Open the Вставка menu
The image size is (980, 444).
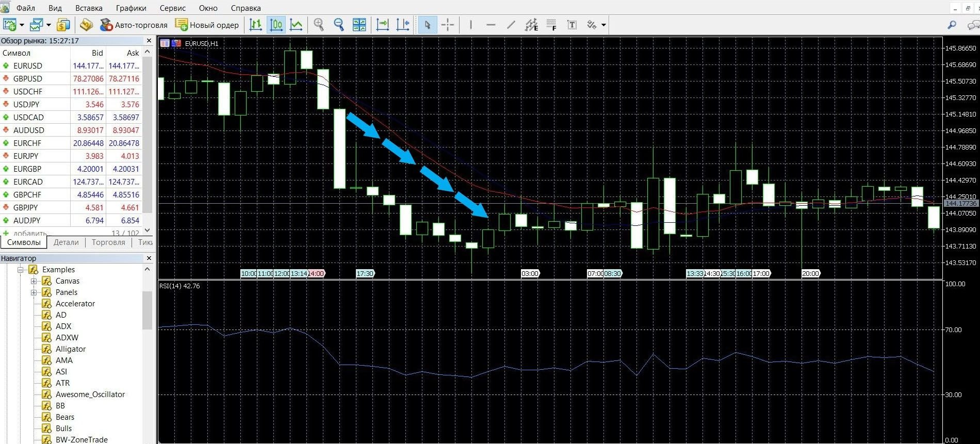click(89, 8)
